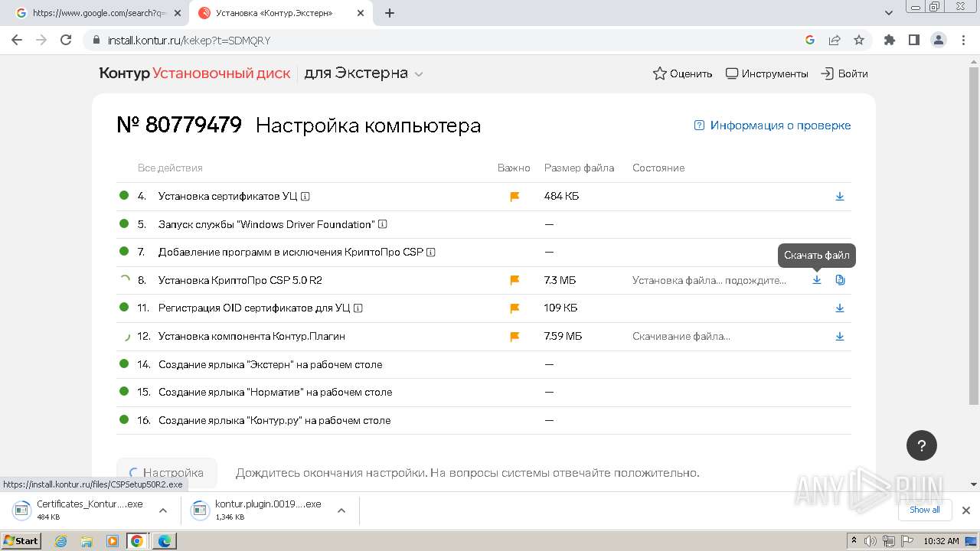Open Информация о проверке link
Screen dimensions: 980x551
[773, 126]
